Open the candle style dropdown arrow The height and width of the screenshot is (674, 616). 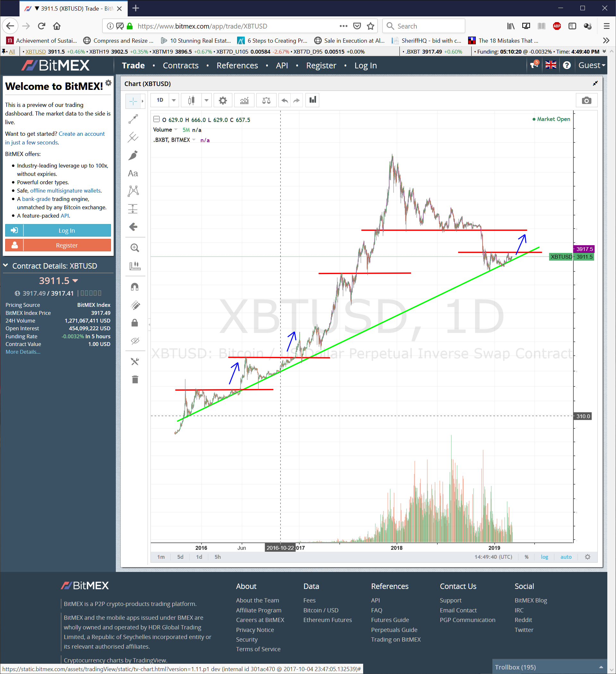pos(206,100)
